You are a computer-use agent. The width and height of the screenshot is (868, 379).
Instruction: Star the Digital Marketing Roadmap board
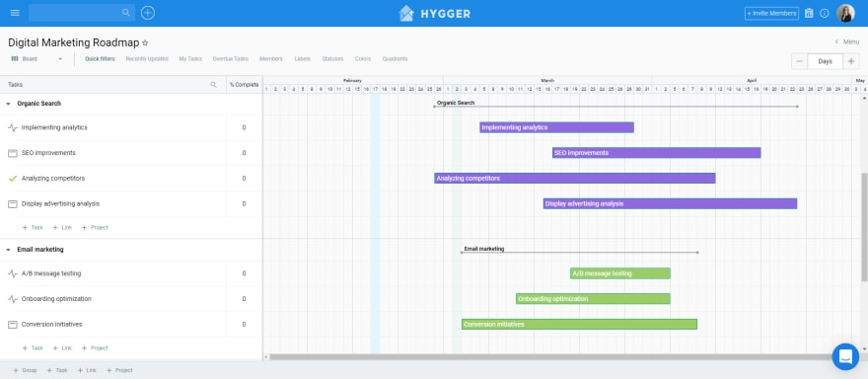point(145,42)
